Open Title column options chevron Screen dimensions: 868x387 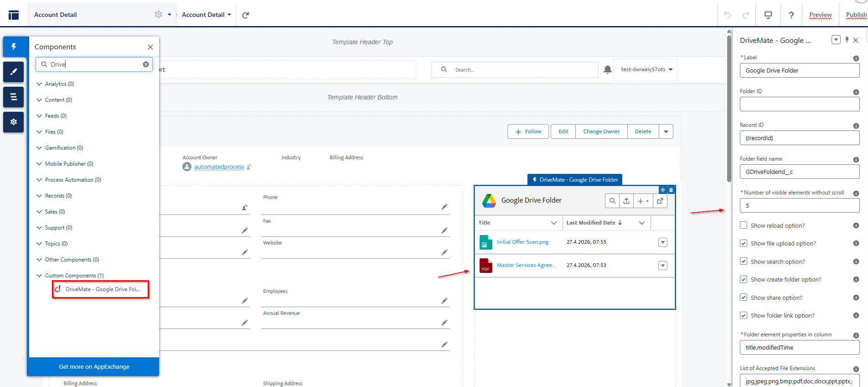(554, 223)
